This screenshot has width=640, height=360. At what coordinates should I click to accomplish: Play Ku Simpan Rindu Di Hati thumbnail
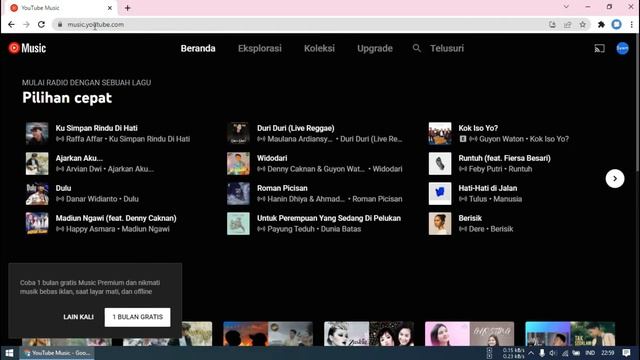point(37,133)
